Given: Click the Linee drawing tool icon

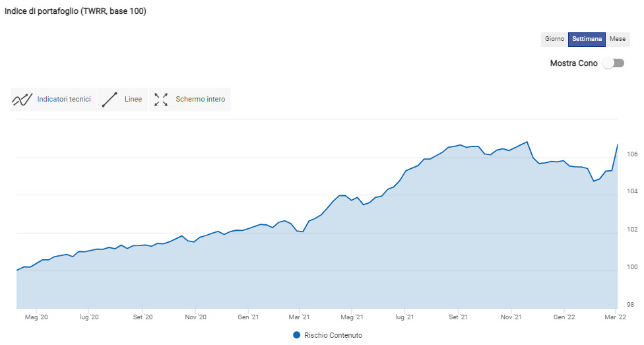Looking at the screenshot, I should pyautogui.click(x=110, y=100).
